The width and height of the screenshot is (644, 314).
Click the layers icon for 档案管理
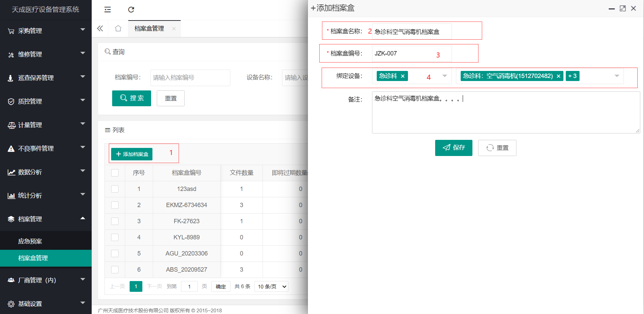click(11, 219)
